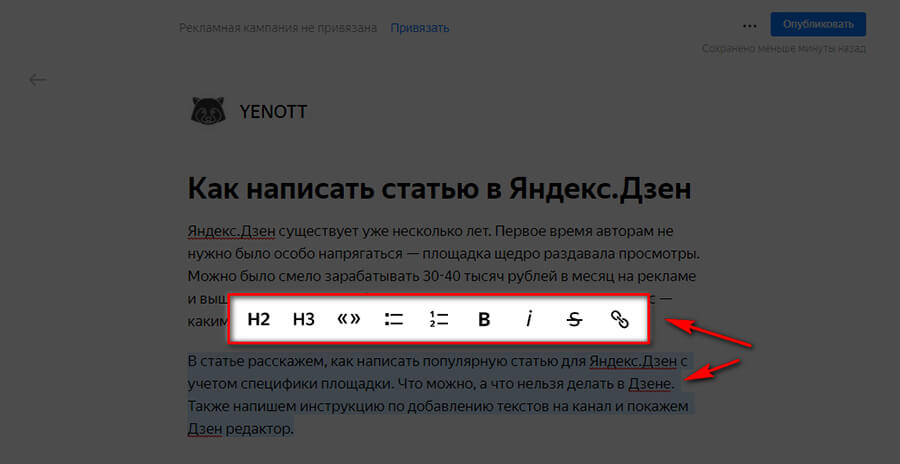This screenshot has height=464, width=900.
Task: Go back using the left arrow
Action: [38, 80]
